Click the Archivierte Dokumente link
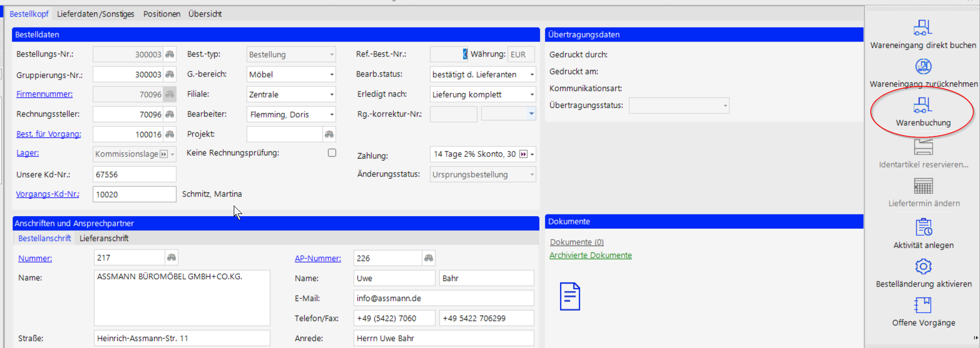This screenshot has width=980, height=348. (x=590, y=255)
